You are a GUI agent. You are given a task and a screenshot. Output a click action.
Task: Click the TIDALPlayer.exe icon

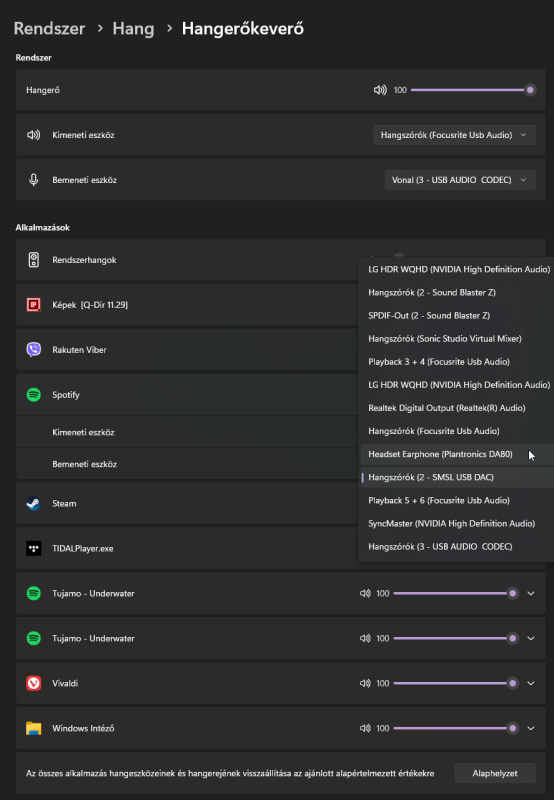tap(34, 548)
